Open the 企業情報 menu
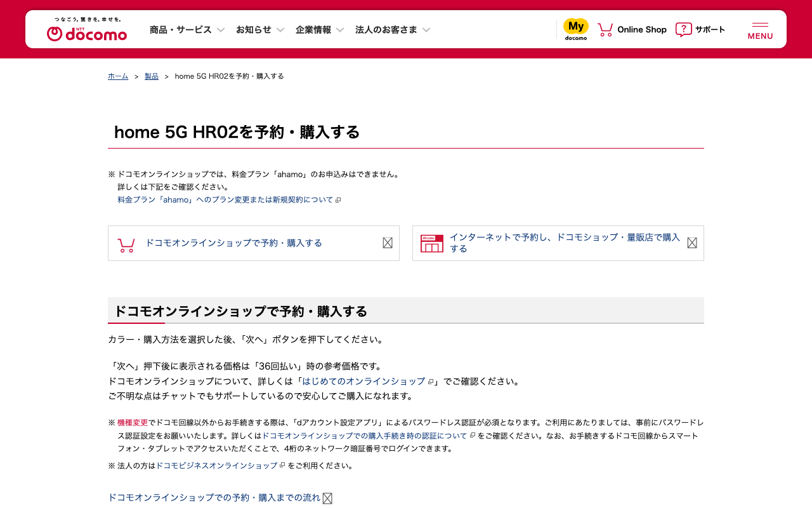Screen dimensions: 812x508 pyautogui.click(x=313, y=30)
